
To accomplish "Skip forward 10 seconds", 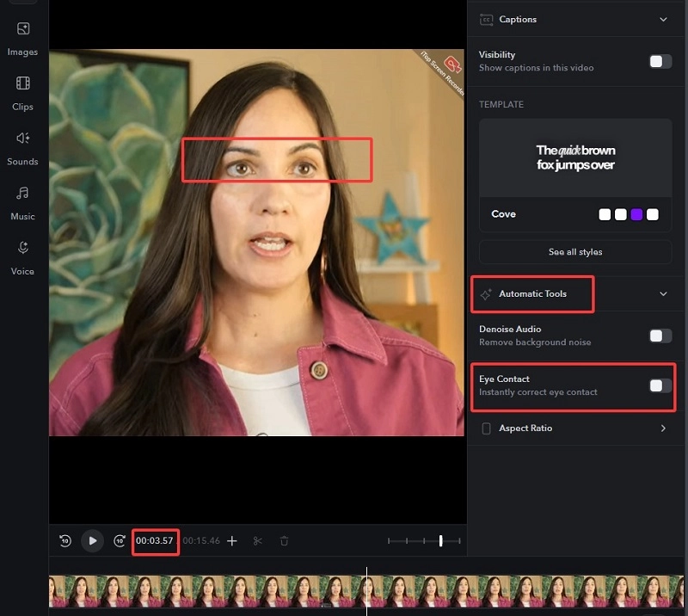I will 119,541.
